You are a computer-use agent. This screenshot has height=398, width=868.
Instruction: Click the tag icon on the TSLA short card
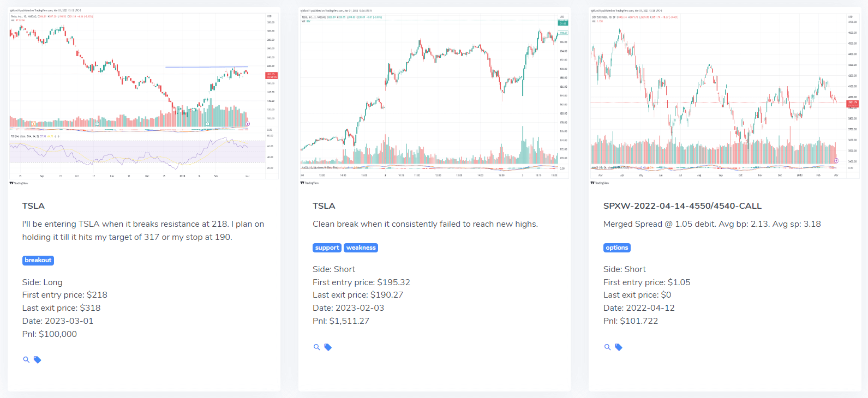tap(328, 347)
